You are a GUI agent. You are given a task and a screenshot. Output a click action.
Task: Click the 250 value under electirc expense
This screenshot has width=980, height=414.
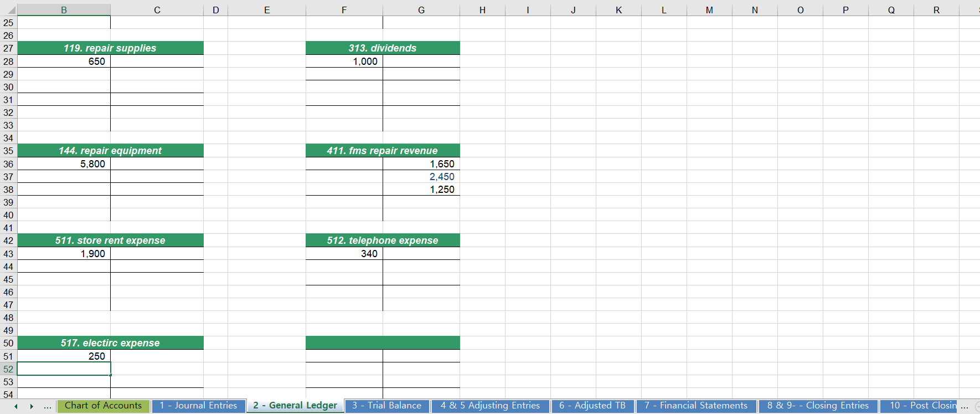tap(64, 356)
